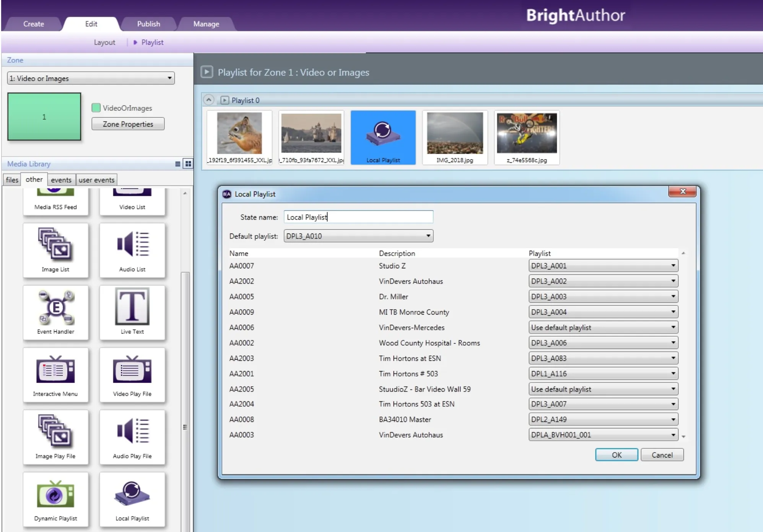Open playlist dropdown for AA0003
Image resolution: width=763 pixels, height=532 pixels.
tap(603, 435)
